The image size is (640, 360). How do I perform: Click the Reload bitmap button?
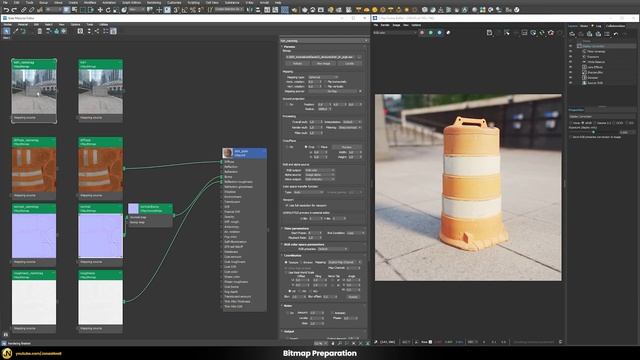(x=298, y=63)
